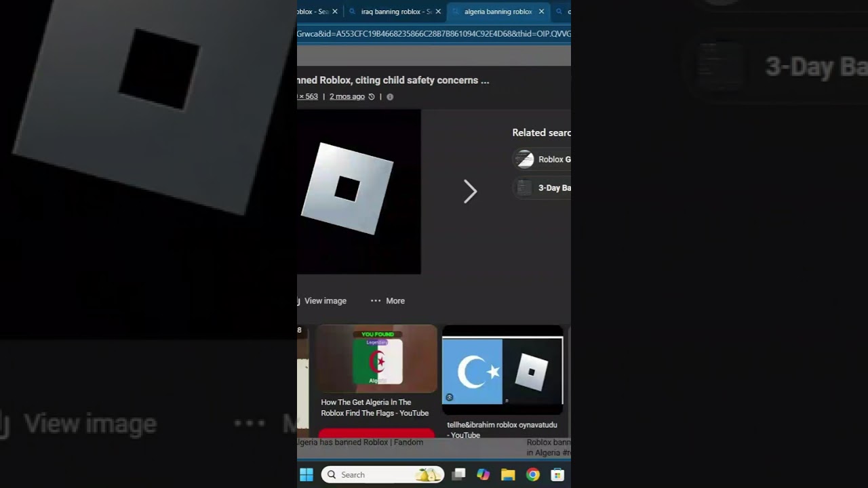Click the Roblox G related search thumbnail icon
This screenshot has height=488, width=868.
point(524,159)
